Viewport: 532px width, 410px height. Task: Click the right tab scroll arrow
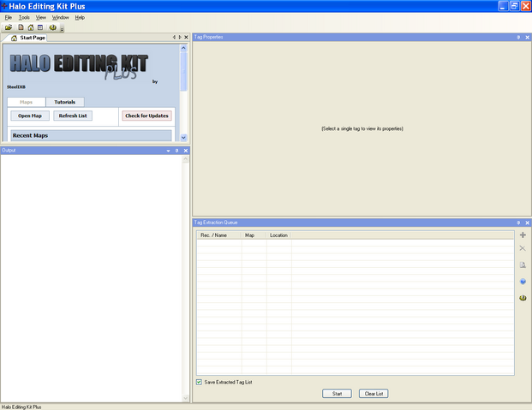tap(180, 38)
